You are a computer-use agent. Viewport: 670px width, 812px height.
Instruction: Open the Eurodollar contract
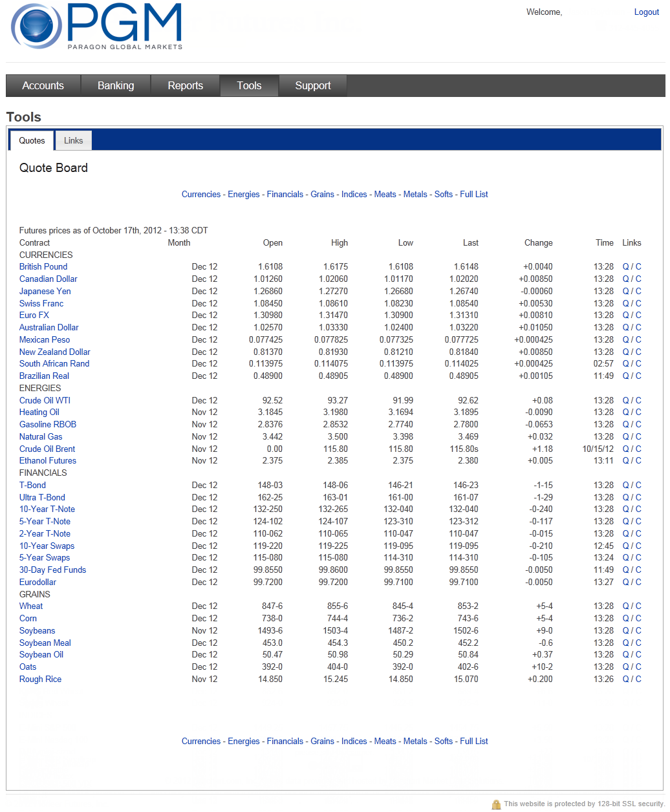[38, 582]
